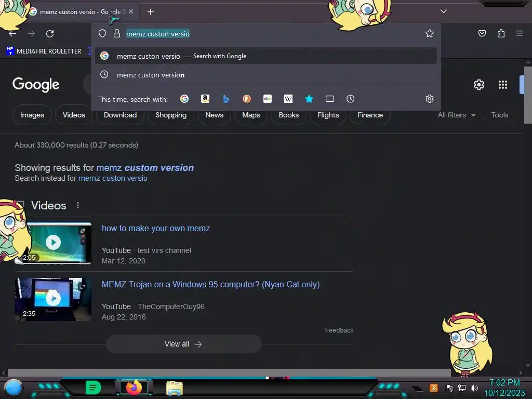Click the vertical page scrollbar thumb
Viewport: 532px width, 399px height.
click(528, 95)
